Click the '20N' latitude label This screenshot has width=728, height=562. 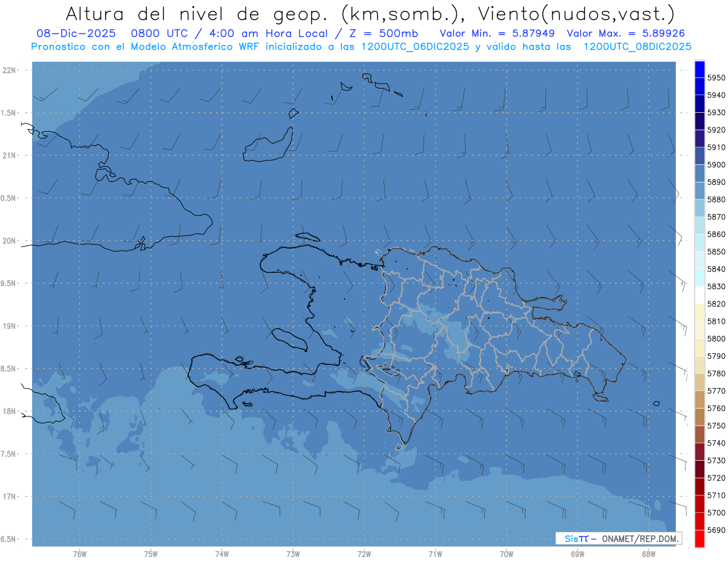[9, 241]
